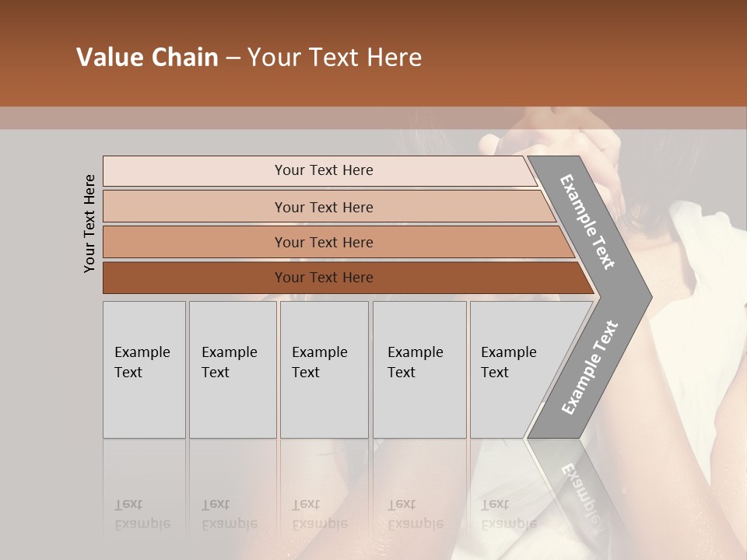Select the mirrored reflection under the middle box
The height and width of the screenshot is (560, 747).
[323, 482]
